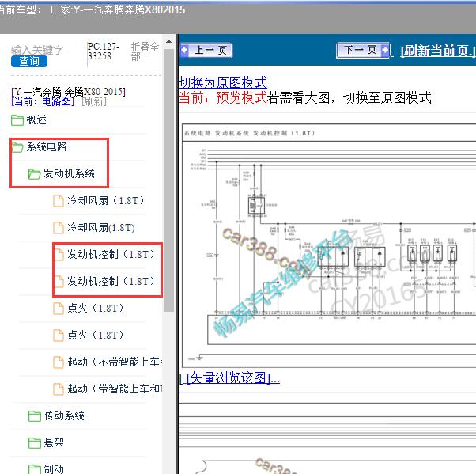Collapse the 发动机系统 subfolder
476x474 pixels.
69,173
